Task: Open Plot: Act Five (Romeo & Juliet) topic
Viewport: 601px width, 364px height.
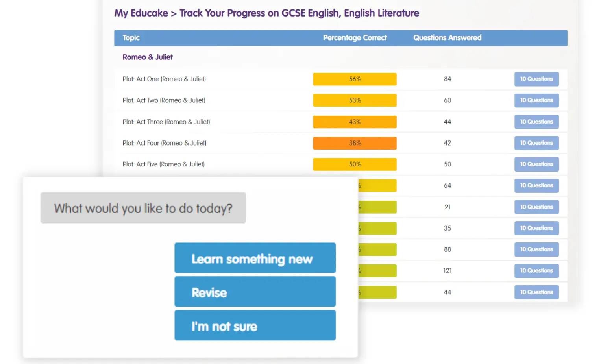Action: coord(163,164)
